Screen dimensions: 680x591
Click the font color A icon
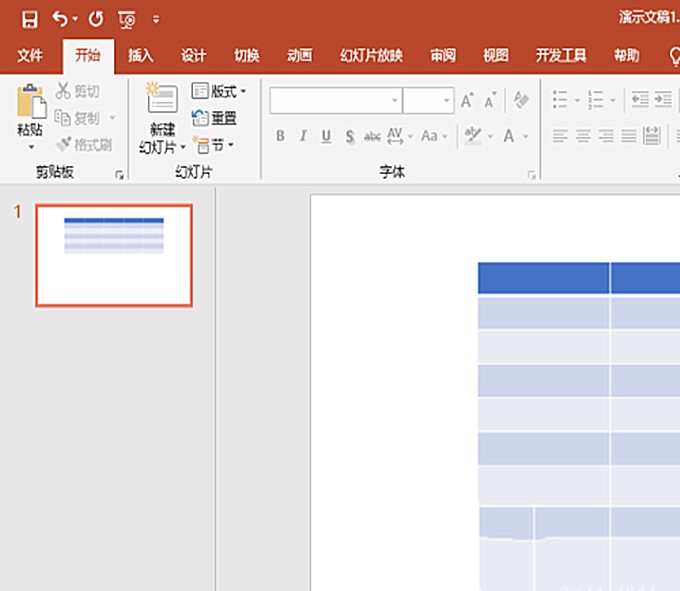pos(509,136)
